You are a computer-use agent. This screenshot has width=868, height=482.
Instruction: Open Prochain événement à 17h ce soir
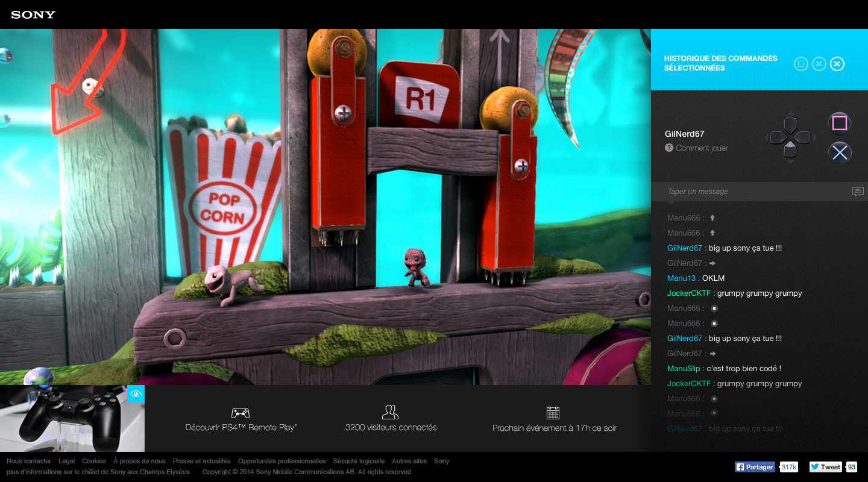pos(555,428)
